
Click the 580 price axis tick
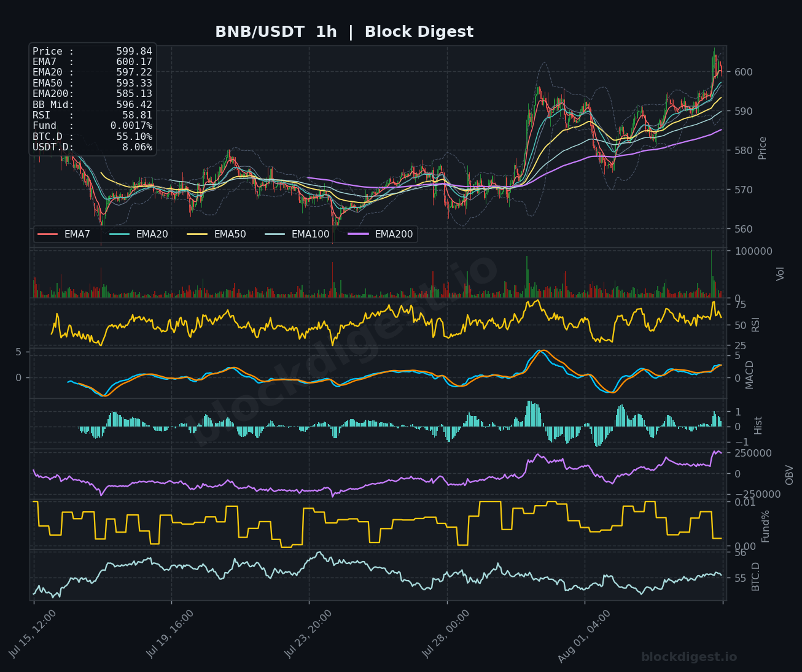[x=744, y=150]
